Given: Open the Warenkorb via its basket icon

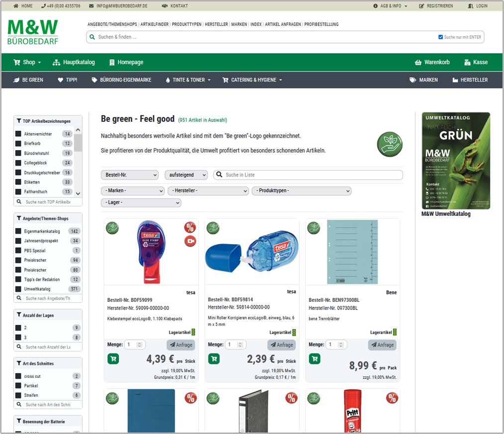Looking at the screenshot, I should (x=418, y=62).
